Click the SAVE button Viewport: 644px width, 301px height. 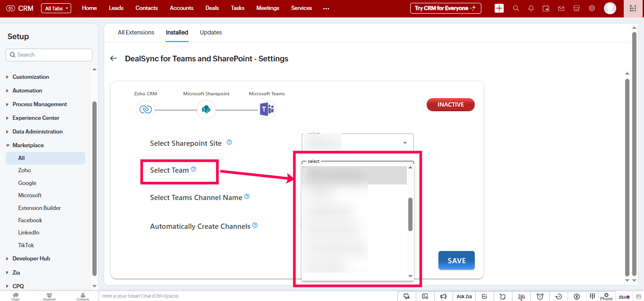click(456, 260)
